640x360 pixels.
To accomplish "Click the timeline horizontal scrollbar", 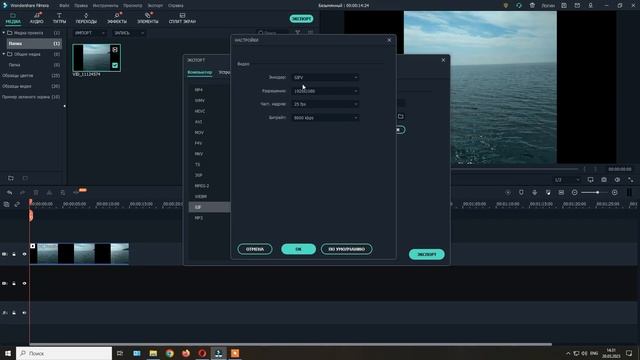I will tap(291, 344).
